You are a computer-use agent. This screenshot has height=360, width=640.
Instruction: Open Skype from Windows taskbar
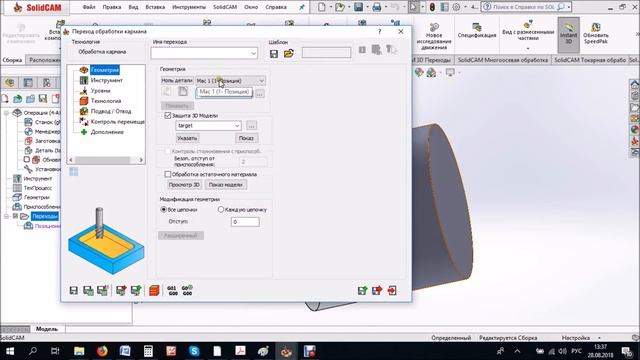click(x=194, y=351)
